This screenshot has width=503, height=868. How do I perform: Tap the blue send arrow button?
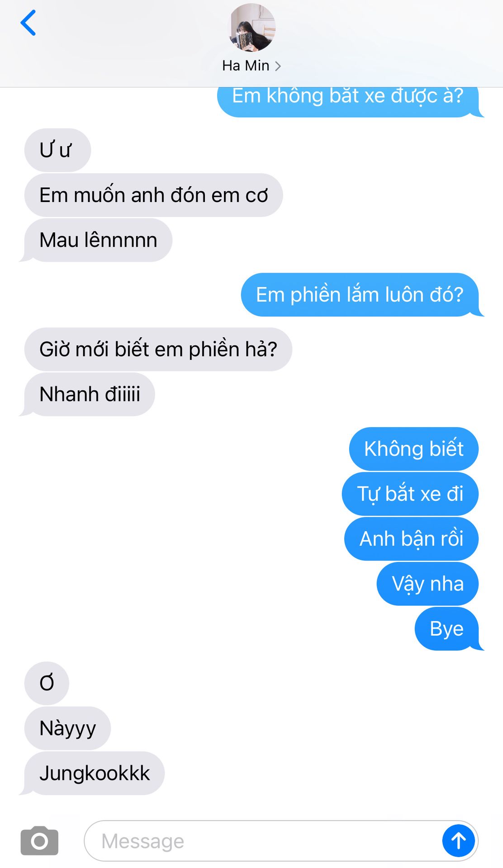(458, 841)
